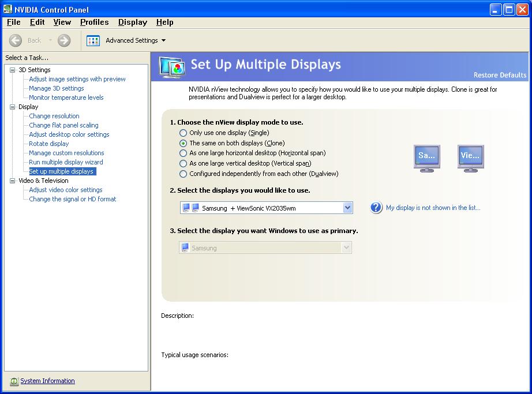Collapse the Video & Television tree node
532x394 pixels.
(13, 181)
